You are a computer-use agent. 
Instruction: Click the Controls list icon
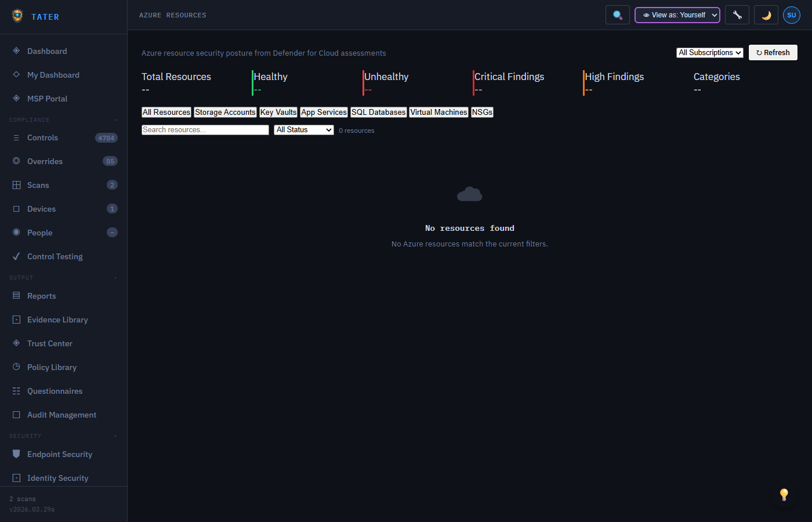point(16,137)
